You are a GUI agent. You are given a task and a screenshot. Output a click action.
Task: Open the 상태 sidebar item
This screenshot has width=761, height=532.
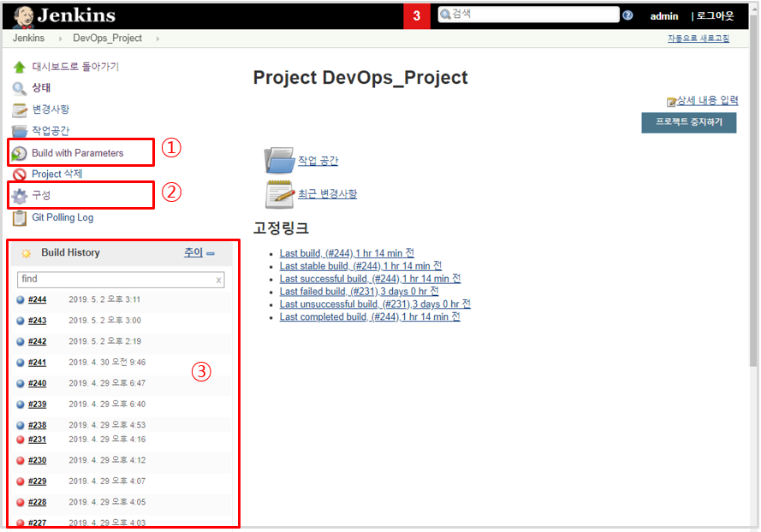click(41, 88)
